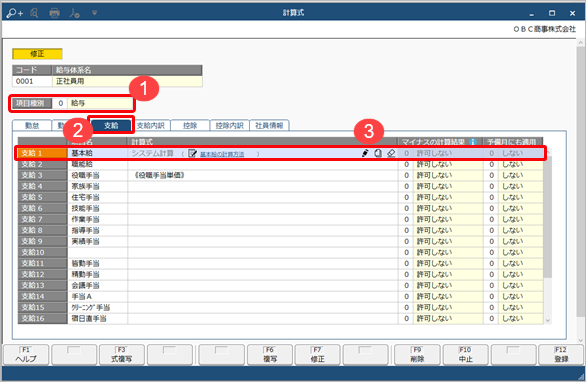Switch to the 支給内訳 tab
This screenshot has width=586, height=382.
tap(151, 126)
